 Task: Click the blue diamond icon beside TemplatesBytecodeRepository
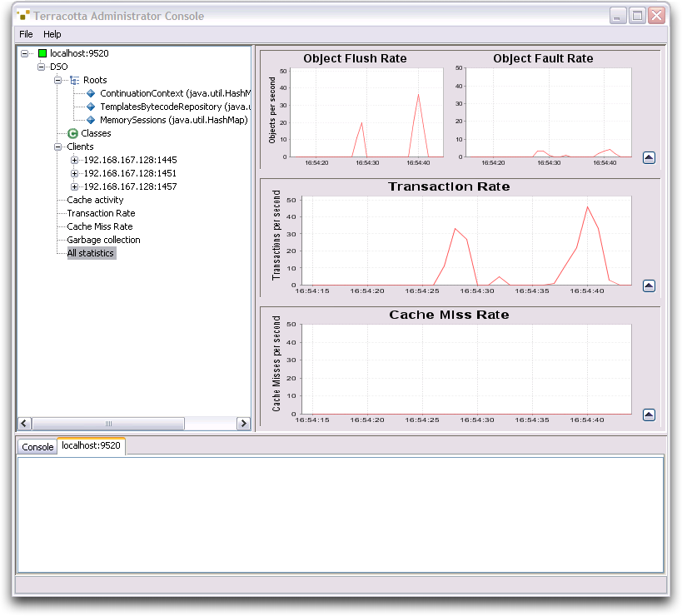(x=91, y=107)
